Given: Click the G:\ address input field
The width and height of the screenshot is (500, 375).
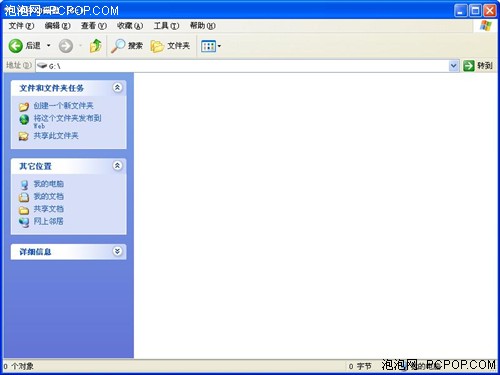Looking at the screenshot, I should pyautogui.click(x=242, y=66).
